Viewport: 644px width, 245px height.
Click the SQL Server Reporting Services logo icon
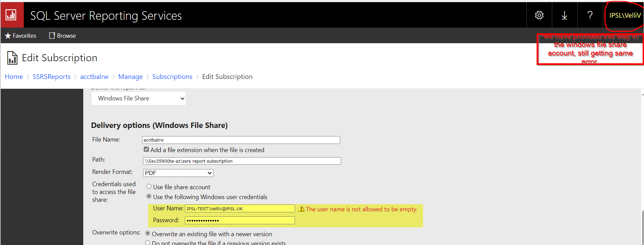click(12, 15)
